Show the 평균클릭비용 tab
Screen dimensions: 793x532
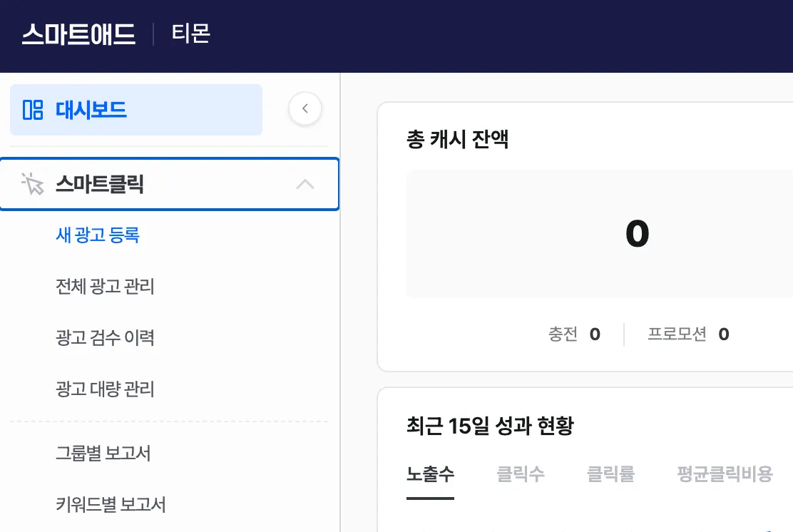pos(725,474)
